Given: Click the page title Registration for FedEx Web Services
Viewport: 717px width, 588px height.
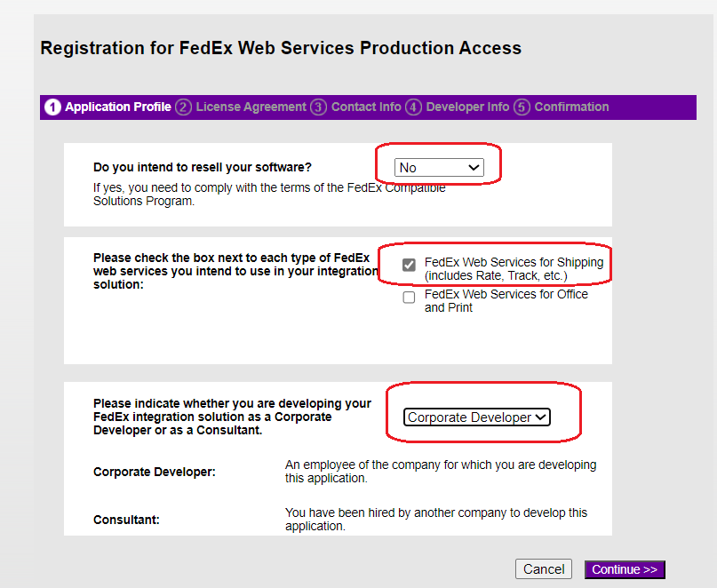Looking at the screenshot, I should point(281,48).
